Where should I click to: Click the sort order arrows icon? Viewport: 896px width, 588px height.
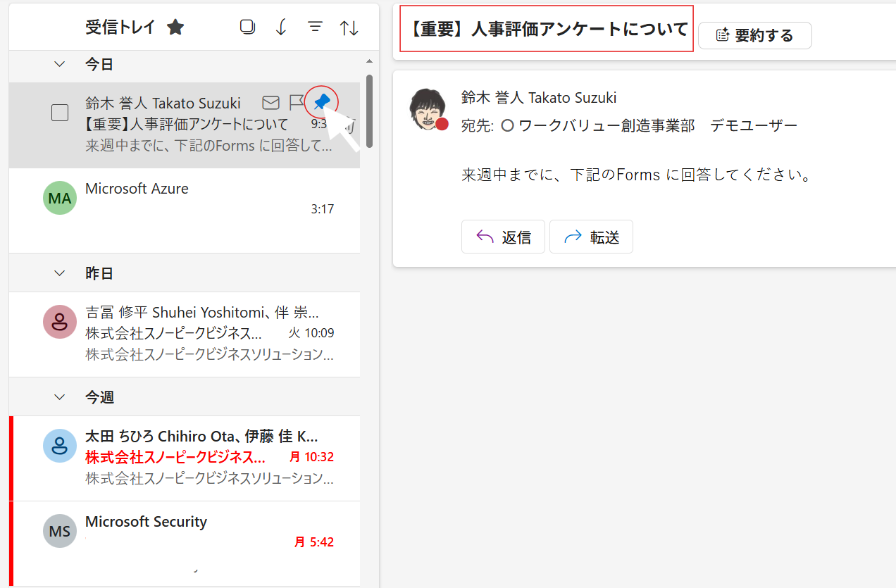pyautogui.click(x=349, y=27)
